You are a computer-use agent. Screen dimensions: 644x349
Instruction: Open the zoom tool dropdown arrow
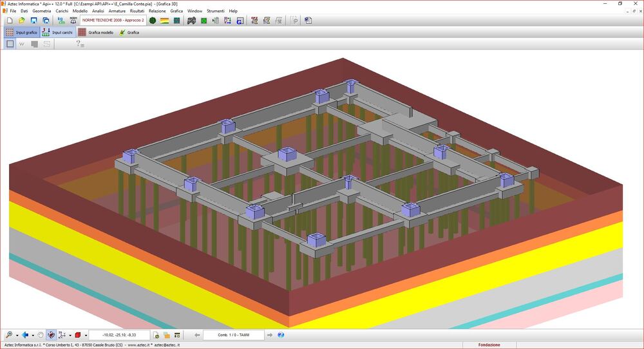coord(17,335)
